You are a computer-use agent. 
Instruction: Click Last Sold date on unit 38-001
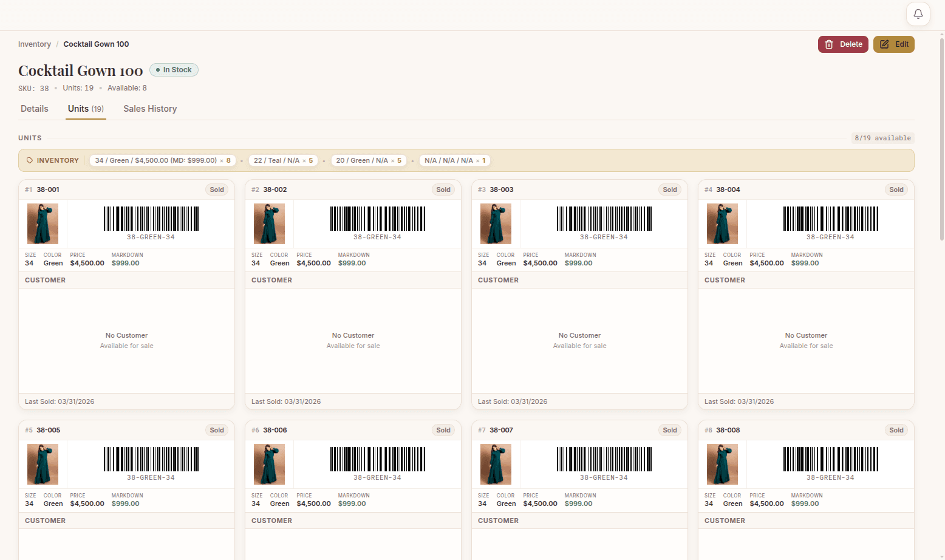[x=60, y=401]
